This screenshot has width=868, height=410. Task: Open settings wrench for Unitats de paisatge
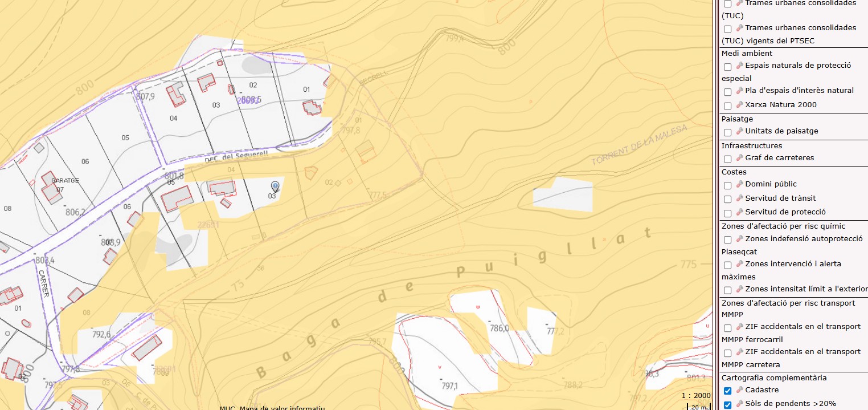(x=740, y=131)
